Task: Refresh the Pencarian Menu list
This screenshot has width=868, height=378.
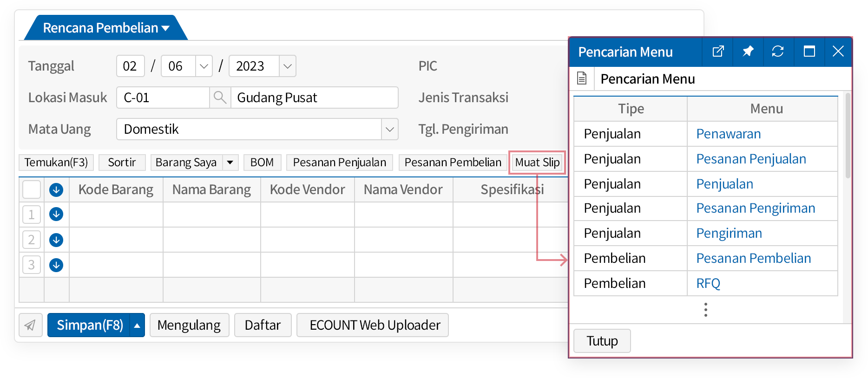Action: click(x=778, y=52)
